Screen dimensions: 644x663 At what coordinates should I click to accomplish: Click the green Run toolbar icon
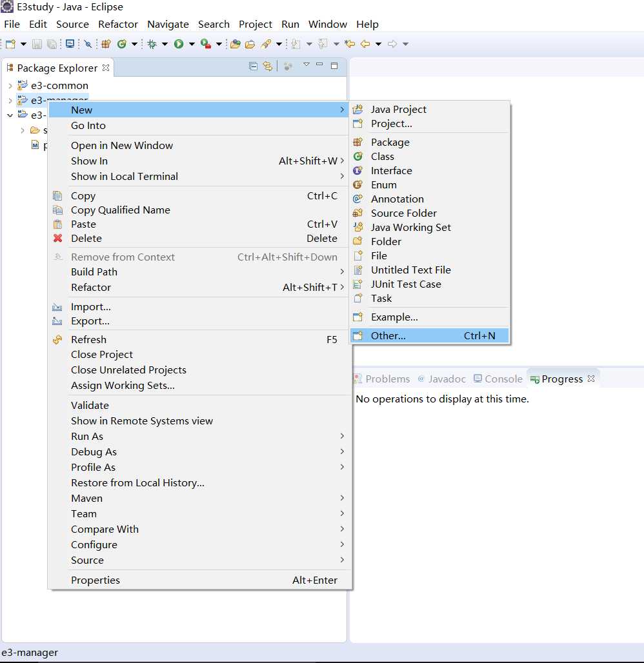(x=179, y=44)
